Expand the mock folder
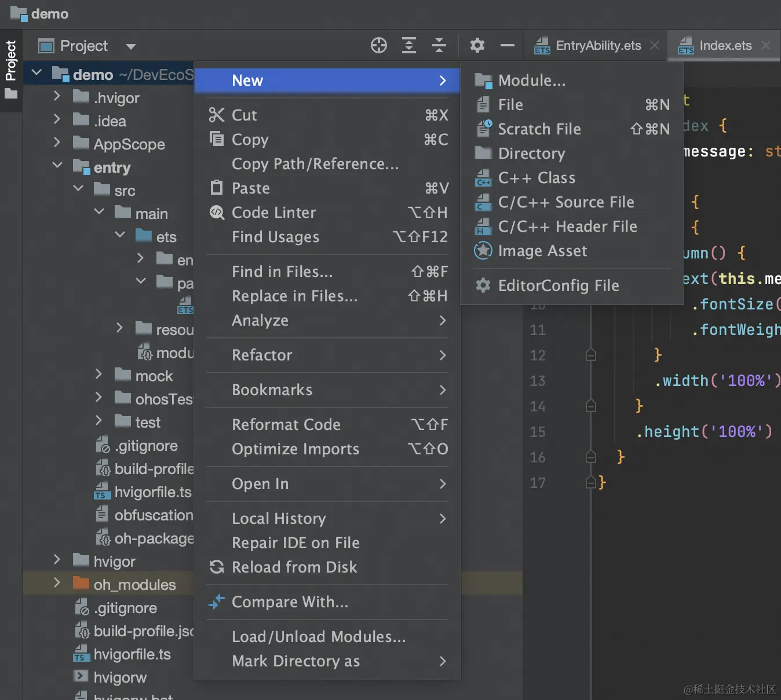The width and height of the screenshot is (781, 700). [98, 374]
